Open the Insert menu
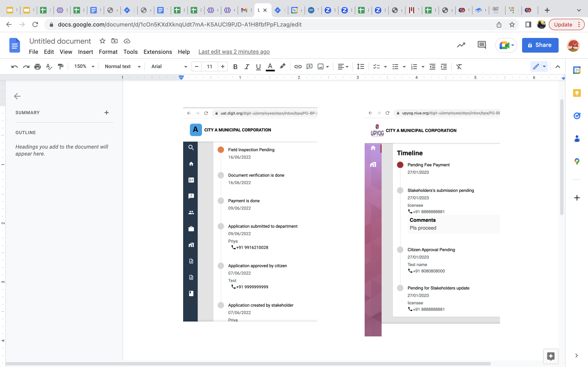 [x=85, y=52]
